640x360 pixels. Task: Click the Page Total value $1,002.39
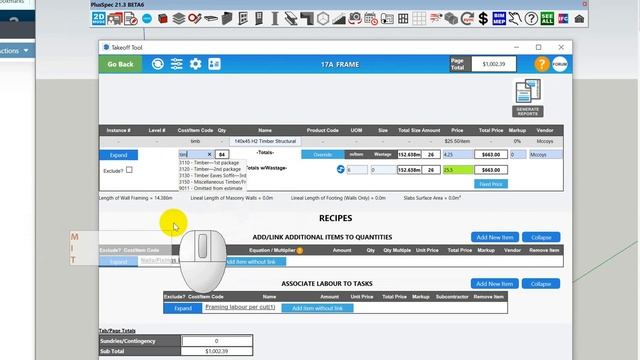(494, 64)
